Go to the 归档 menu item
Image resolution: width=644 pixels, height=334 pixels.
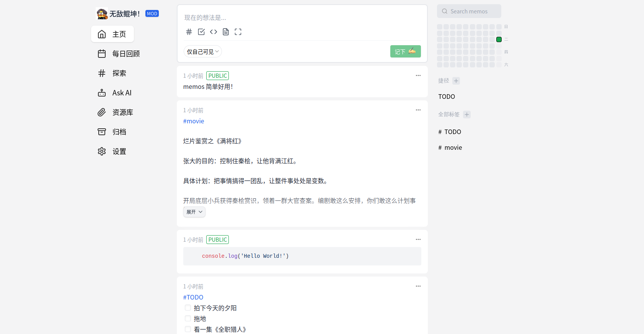tap(112, 132)
